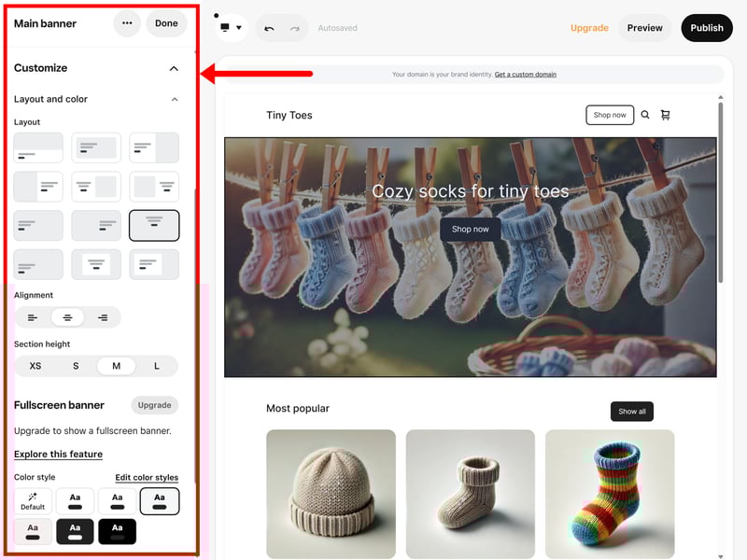Select section height L
Screen dimensions: 747x560
[156, 366]
